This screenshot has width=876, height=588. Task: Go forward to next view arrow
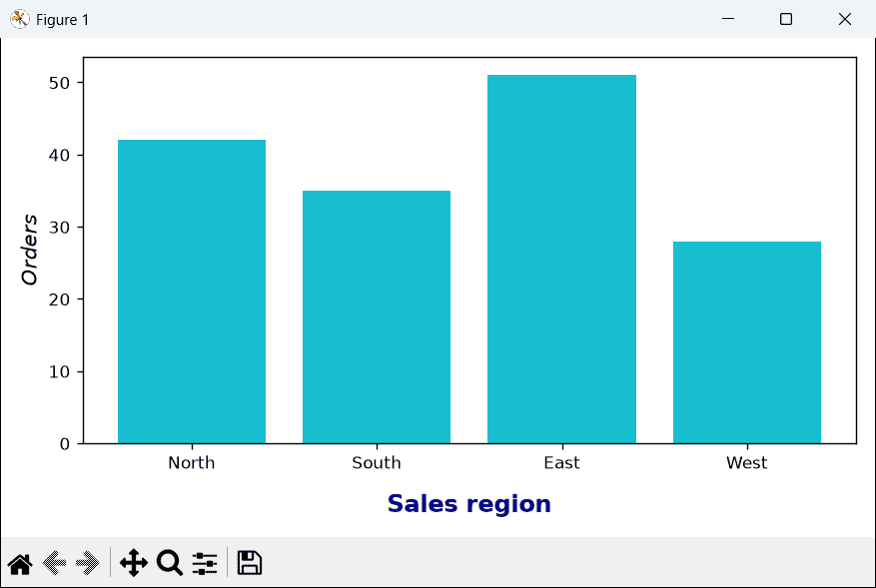(88, 563)
